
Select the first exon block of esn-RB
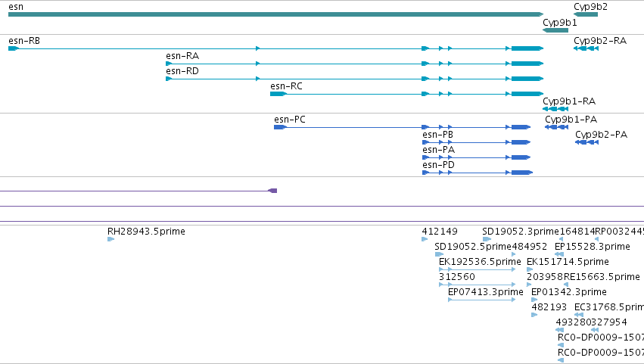[x=14, y=48]
